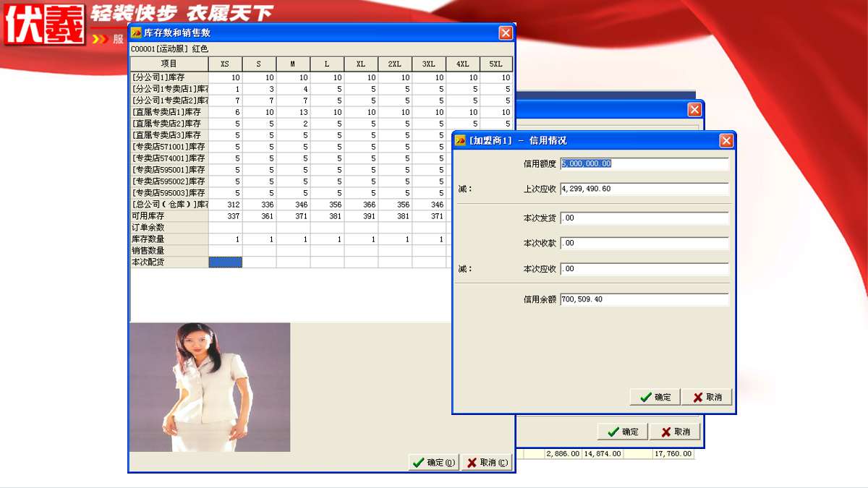Click the 2XL column header

click(x=395, y=64)
